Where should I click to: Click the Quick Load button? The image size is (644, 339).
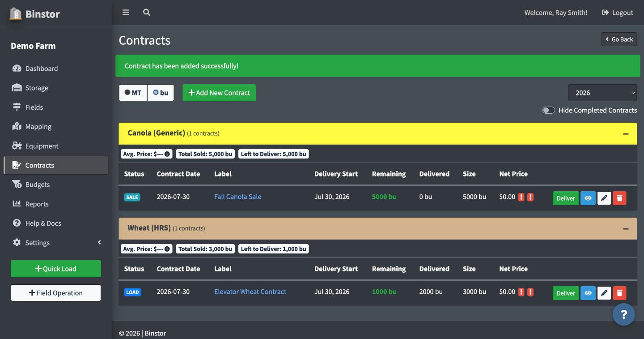pyautogui.click(x=56, y=269)
